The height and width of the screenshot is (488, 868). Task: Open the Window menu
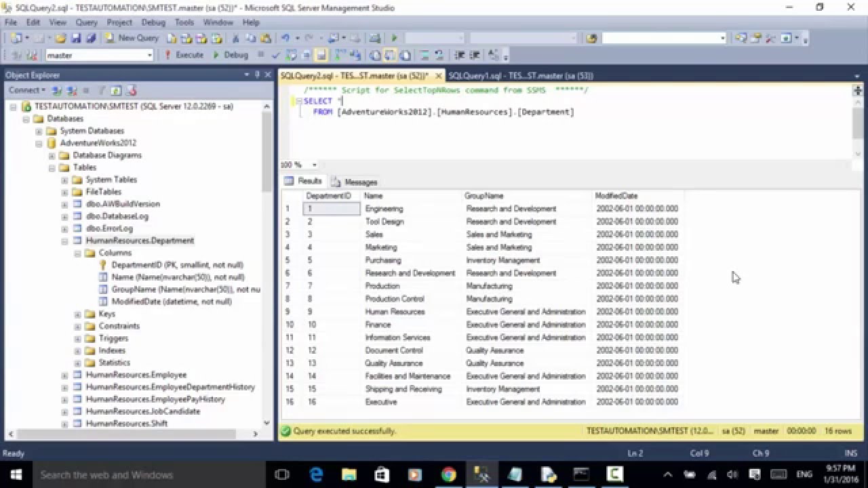tap(218, 22)
